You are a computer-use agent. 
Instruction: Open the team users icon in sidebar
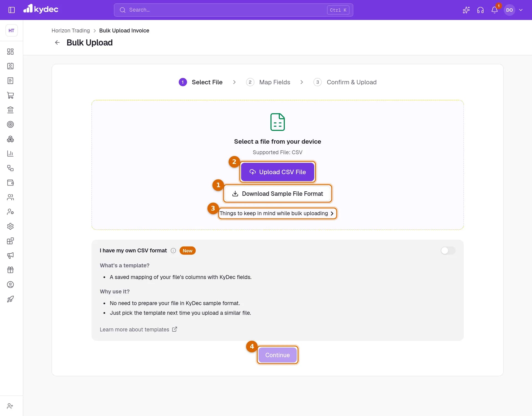10,197
